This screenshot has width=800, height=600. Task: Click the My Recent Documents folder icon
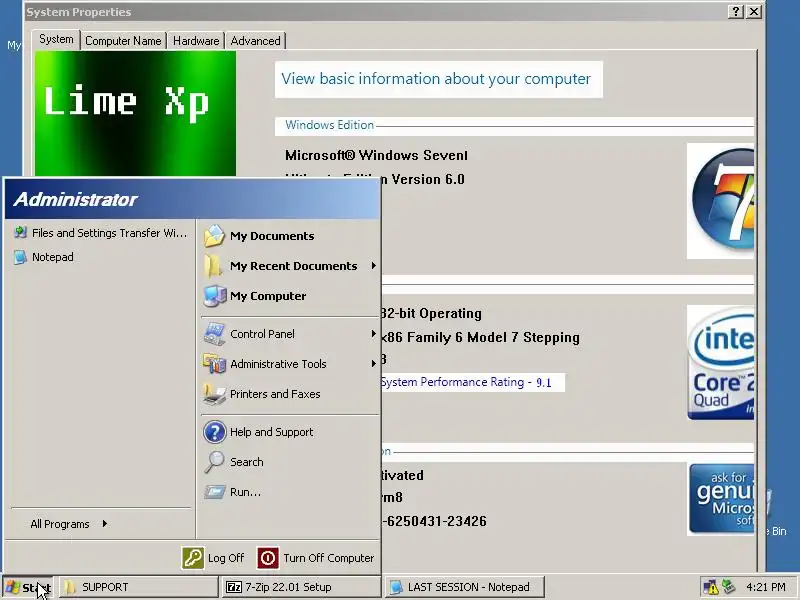212,266
